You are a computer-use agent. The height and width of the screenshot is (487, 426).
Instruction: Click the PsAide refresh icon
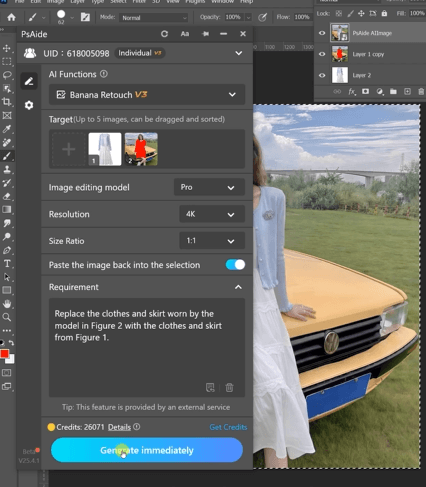(164, 34)
